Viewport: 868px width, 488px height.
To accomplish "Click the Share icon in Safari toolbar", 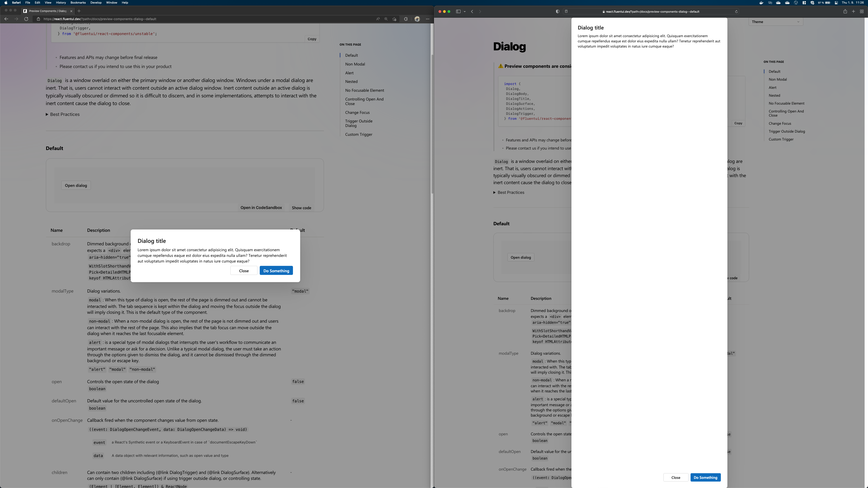I will point(845,12).
